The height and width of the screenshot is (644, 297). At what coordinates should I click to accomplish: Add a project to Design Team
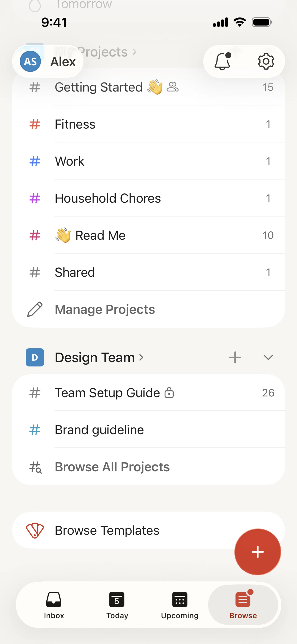(x=235, y=357)
